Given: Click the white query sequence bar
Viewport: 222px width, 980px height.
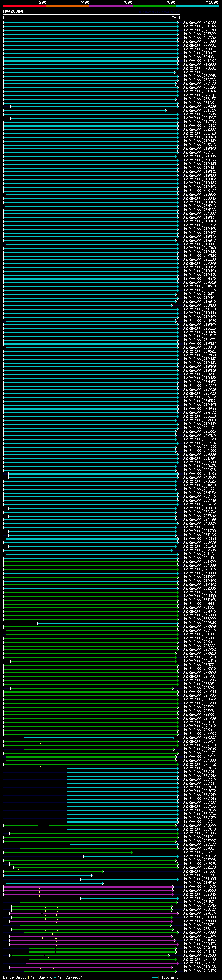Looking at the screenshot, I should pos(92,15).
